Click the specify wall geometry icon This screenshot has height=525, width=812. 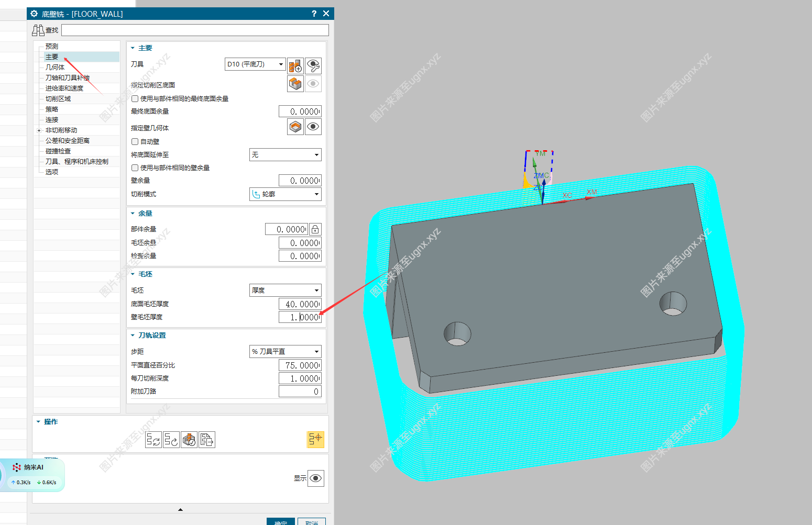pos(295,127)
